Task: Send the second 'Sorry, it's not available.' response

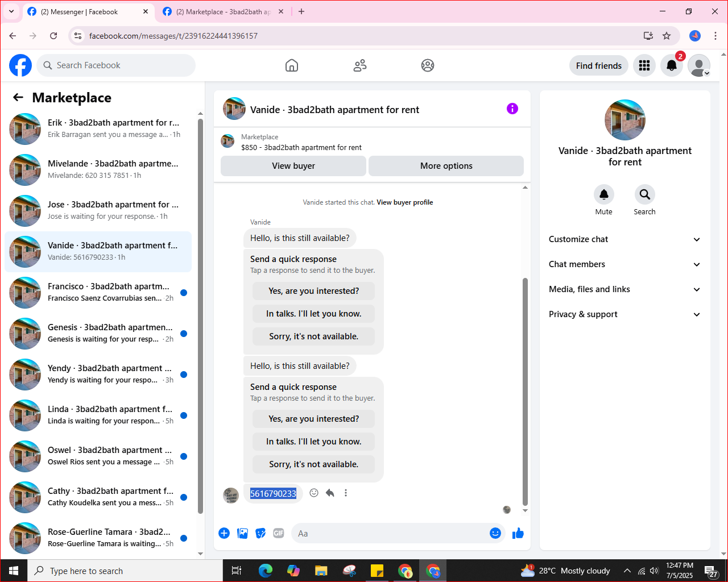Action: pyautogui.click(x=314, y=464)
